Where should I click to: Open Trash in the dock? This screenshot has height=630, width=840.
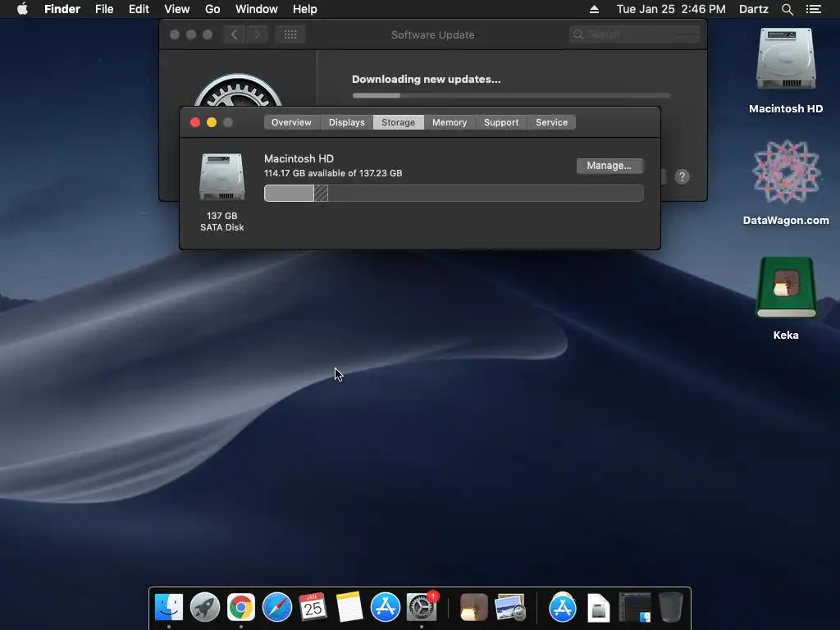[x=671, y=608]
